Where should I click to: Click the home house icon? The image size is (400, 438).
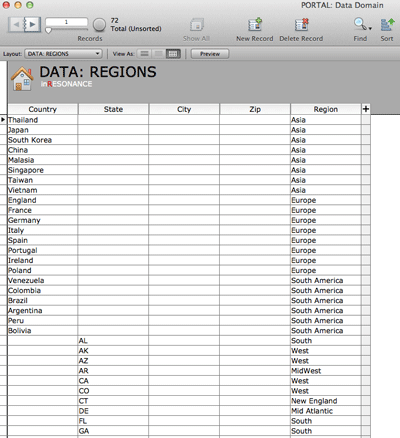[x=22, y=79]
